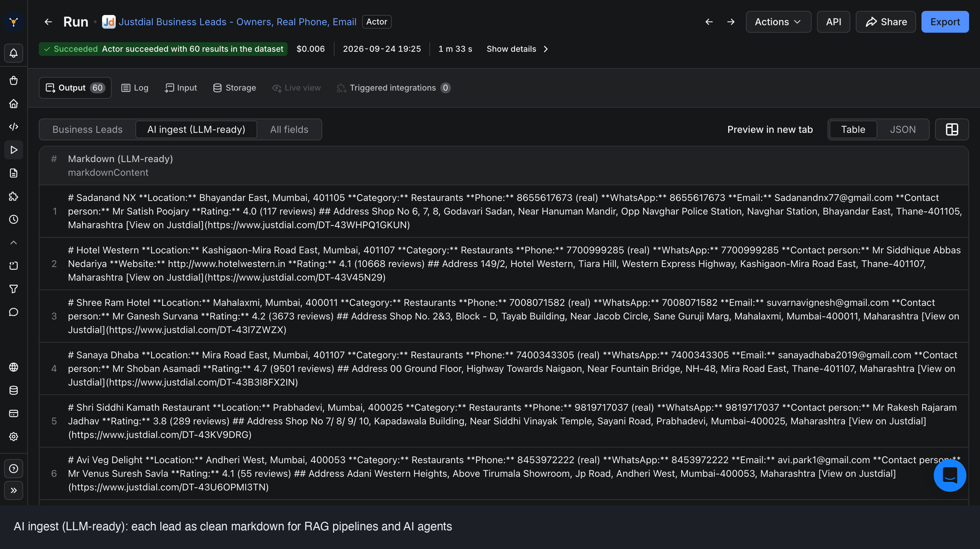Switch to JSON display mode
Screen dimensions: 980x549
pos(902,129)
